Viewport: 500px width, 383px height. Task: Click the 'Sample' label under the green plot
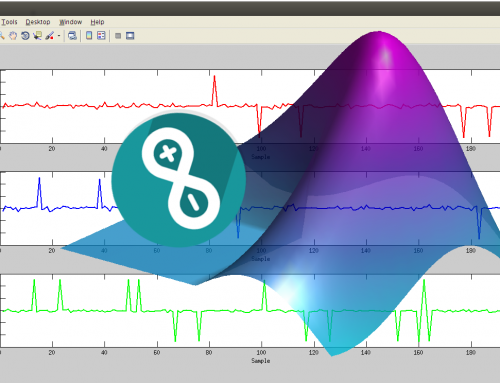tap(261, 361)
